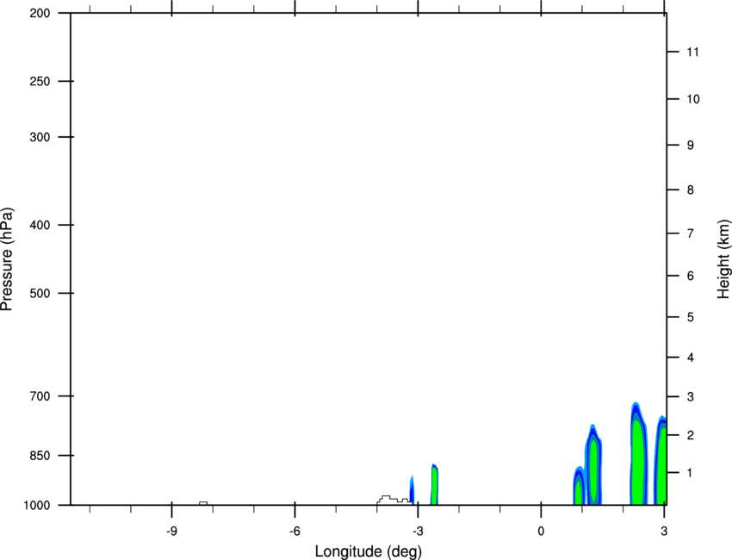Viewport: 732px width, 560px height.
Task: Select the 850 pressure tick label
Action: [40, 455]
